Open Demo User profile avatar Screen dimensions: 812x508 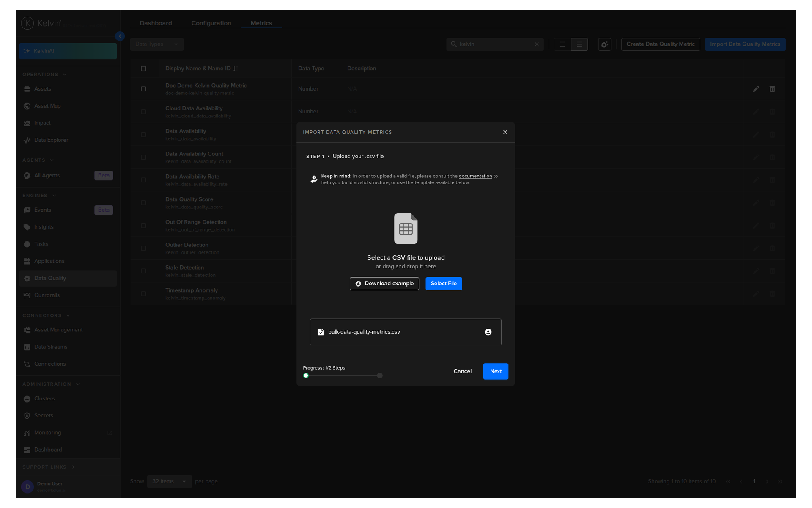tap(27, 487)
